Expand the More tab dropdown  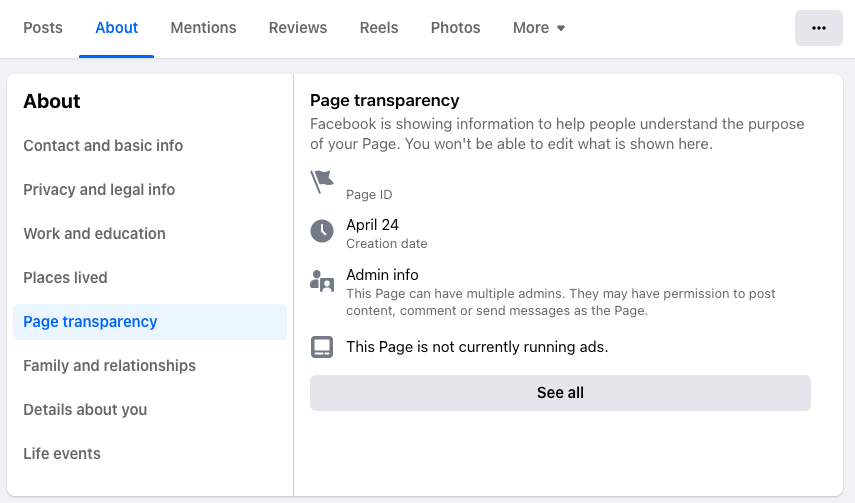[539, 28]
